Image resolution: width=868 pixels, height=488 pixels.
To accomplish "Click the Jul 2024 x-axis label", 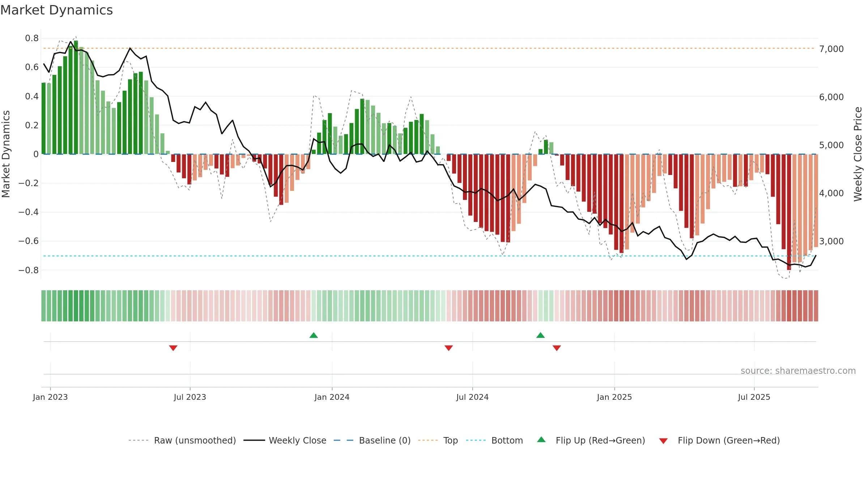I will pos(472,397).
